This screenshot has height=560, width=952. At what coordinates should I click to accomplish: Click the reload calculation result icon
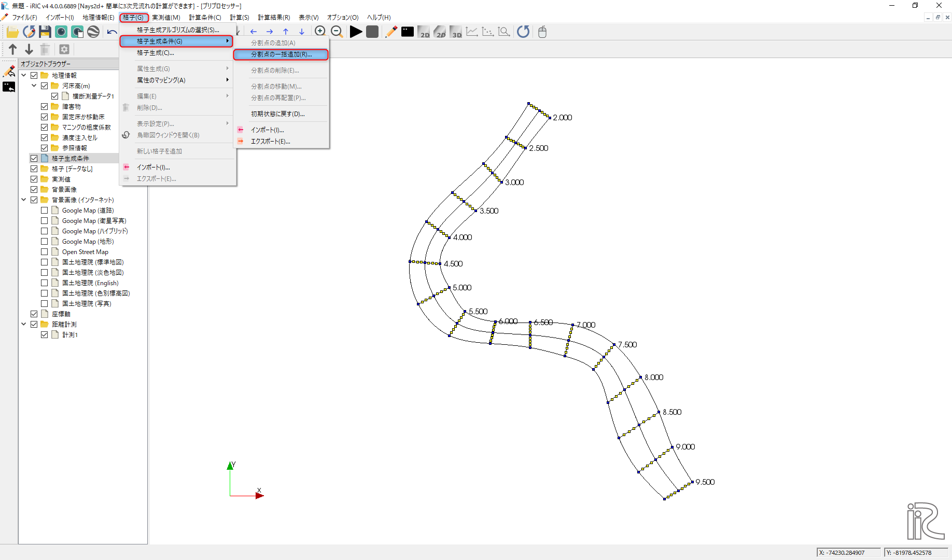[x=523, y=32]
